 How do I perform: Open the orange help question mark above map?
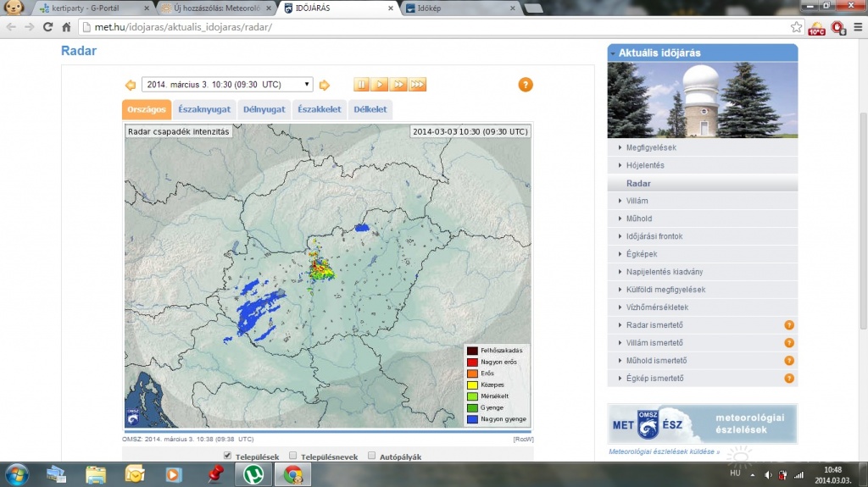(526, 85)
